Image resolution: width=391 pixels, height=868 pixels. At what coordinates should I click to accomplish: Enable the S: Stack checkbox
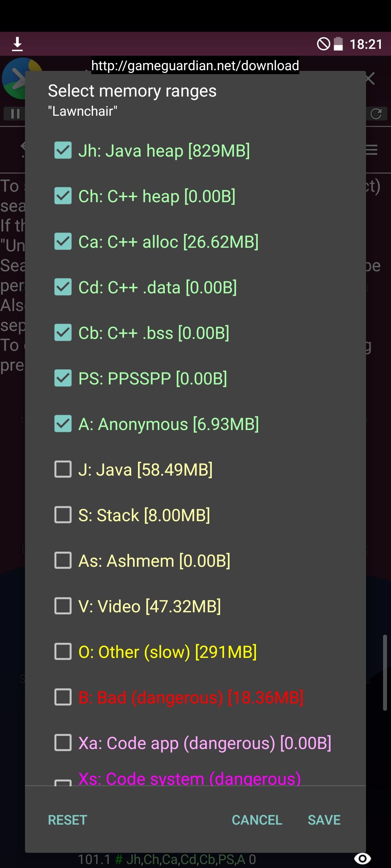[x=63, y=515]
